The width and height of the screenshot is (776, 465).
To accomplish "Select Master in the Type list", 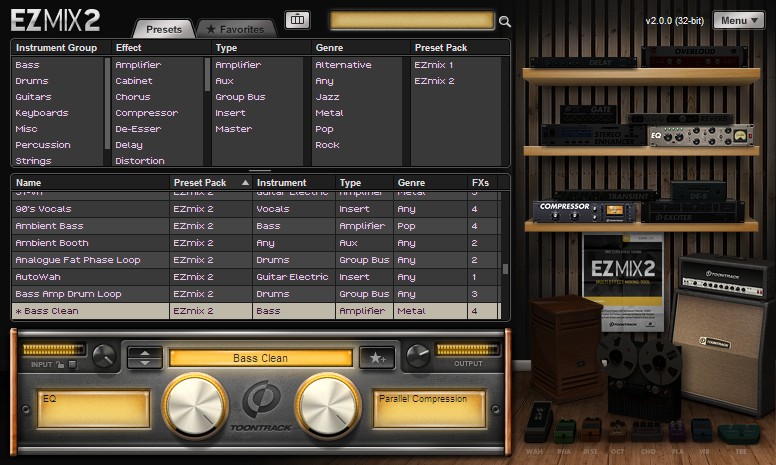I will tap(234, 129).
